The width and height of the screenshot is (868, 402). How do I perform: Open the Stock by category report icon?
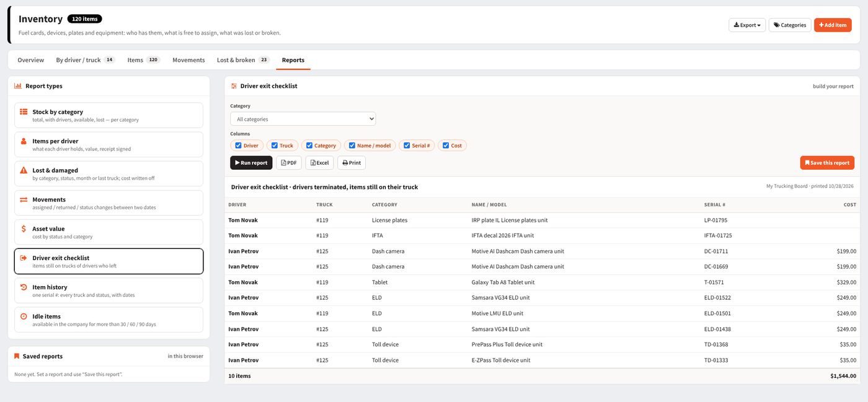coord(24,112)
